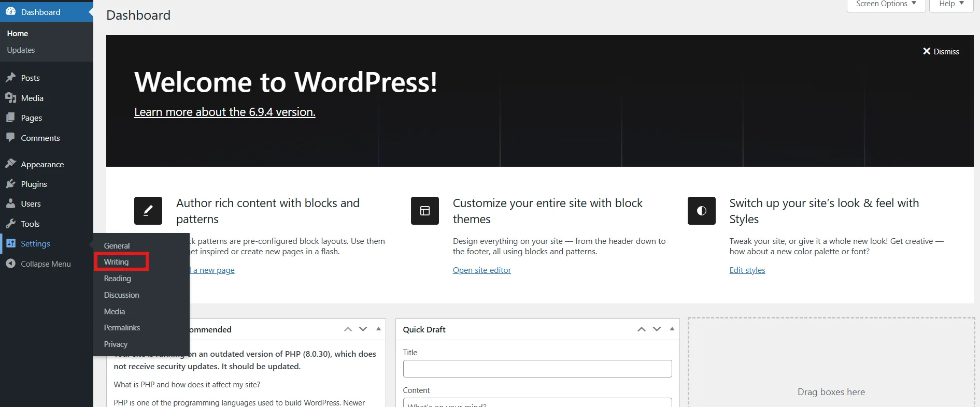This screenshot has height=407, width=980.
Task: Open Privacy settings submenu item
Action: pyautogui.click(x=116, y=344)
